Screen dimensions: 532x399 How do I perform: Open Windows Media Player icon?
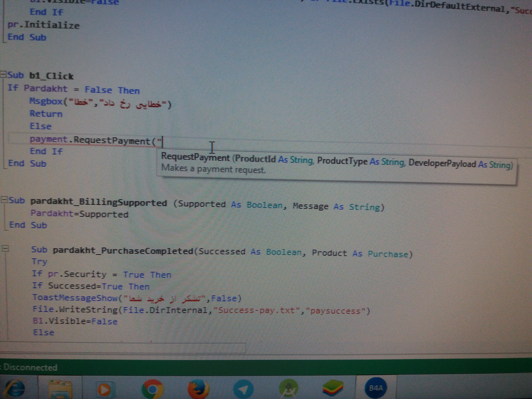point(104,389)
